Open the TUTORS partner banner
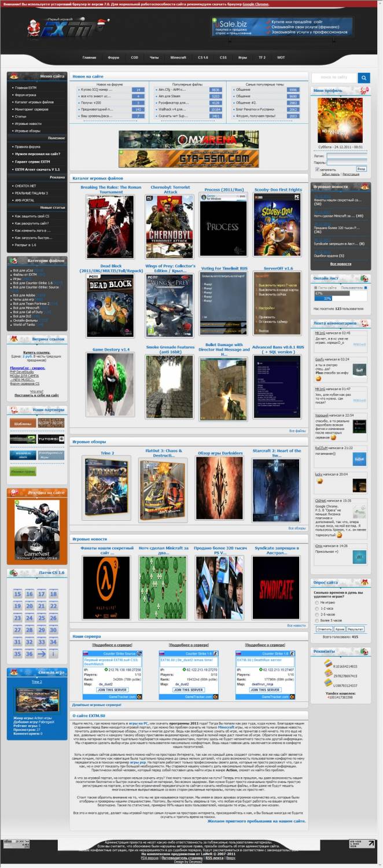Viewport: 383px width, 868px height. pyautogui.click(x=51, y=439)
